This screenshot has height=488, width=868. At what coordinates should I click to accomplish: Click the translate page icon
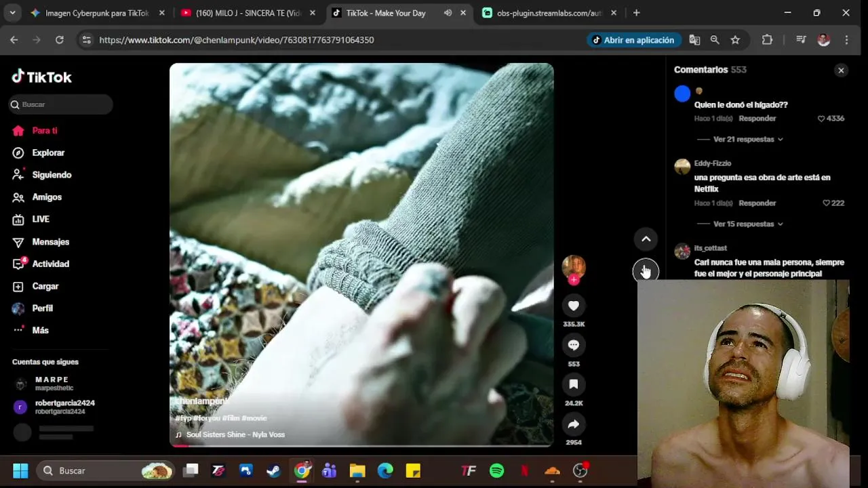click(694, 40)
